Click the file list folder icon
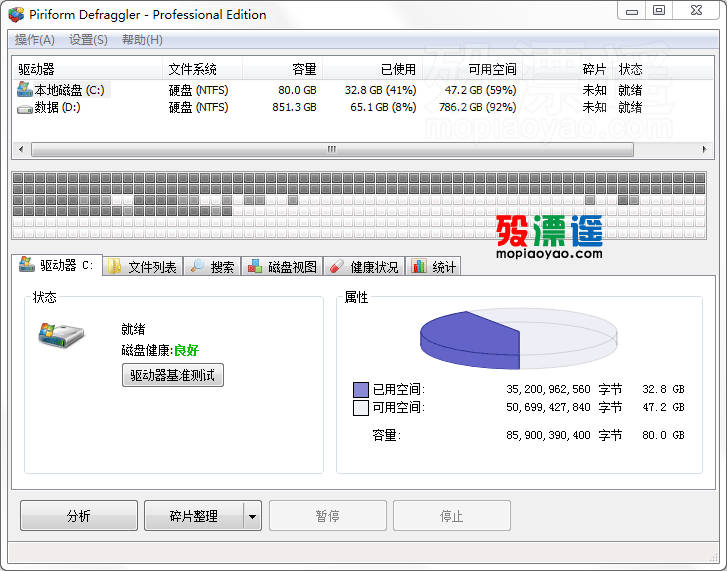 tap(114, 266)
